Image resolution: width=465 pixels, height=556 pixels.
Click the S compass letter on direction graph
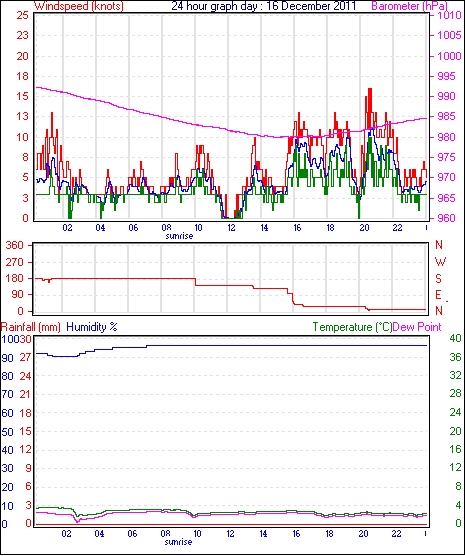[439, 279]
